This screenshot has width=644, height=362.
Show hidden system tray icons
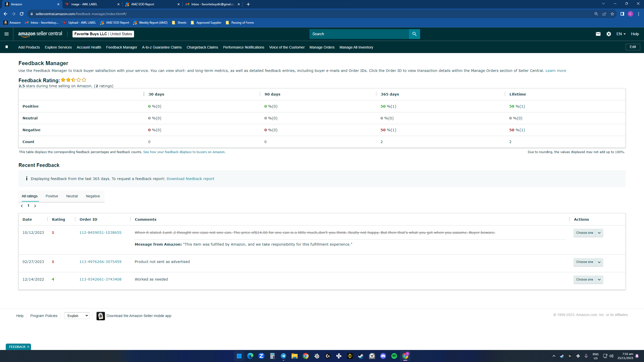tap(554, 356)
